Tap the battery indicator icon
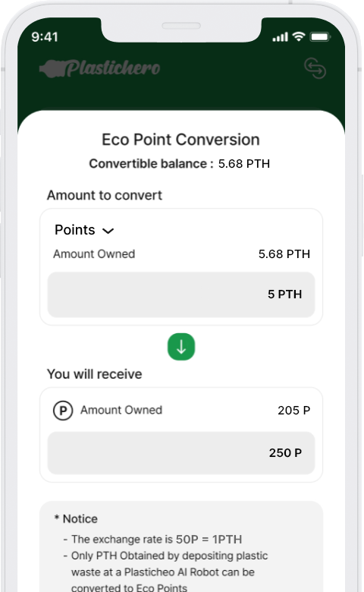 [x=320, y=36]
